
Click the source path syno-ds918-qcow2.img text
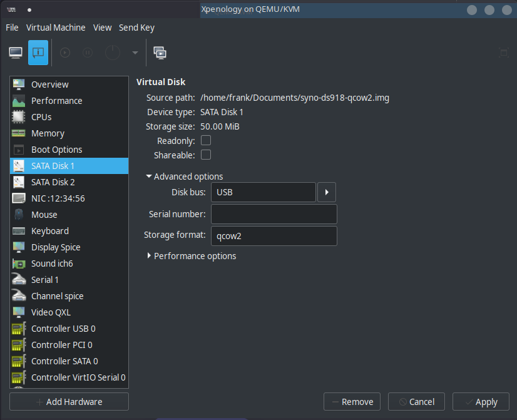(x=295, y=98)
